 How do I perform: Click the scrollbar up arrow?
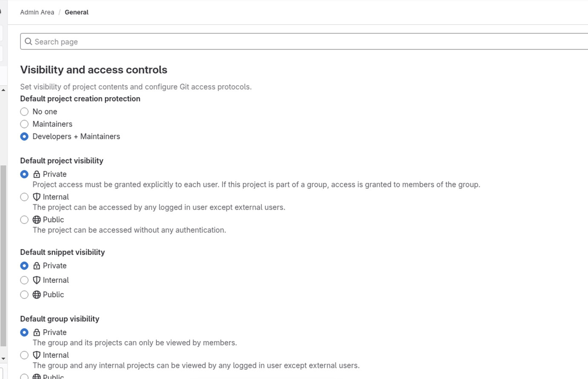tap(3, 89)
